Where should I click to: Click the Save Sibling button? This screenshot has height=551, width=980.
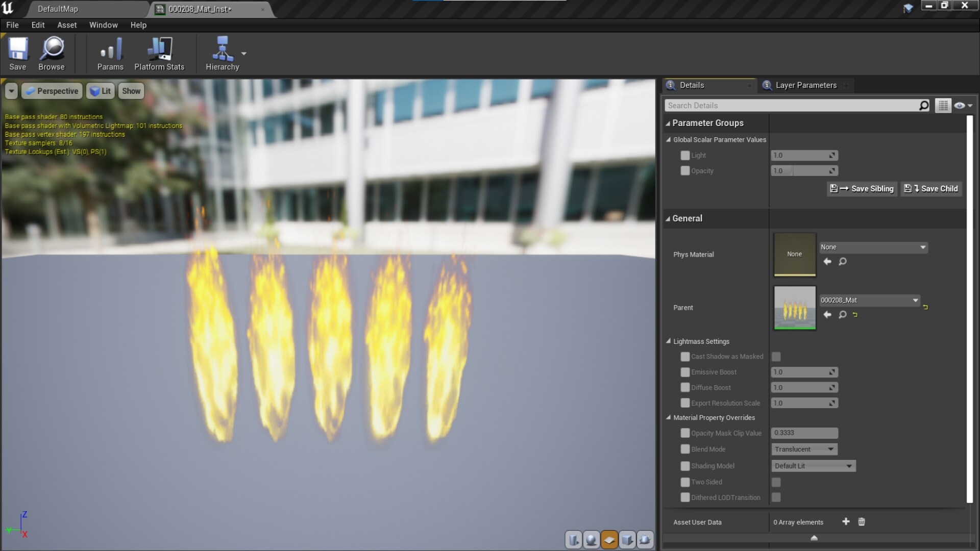[862, 189]
